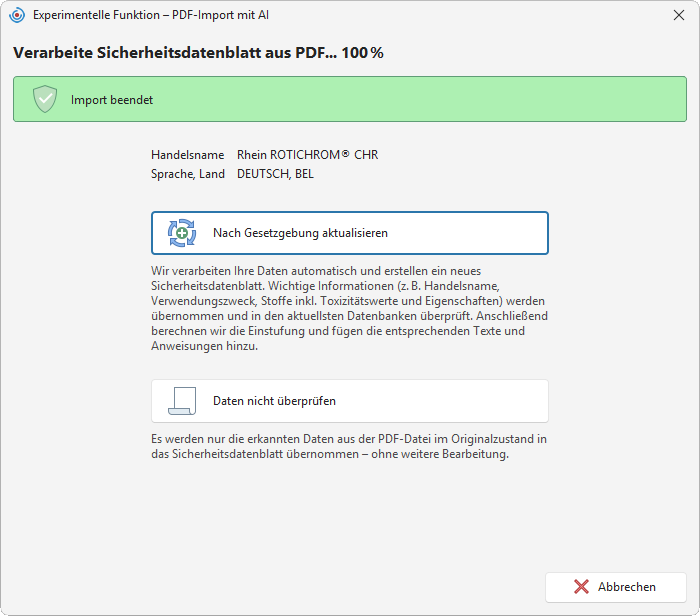This screenshot has height=616, width=700.
Task: Click the application logo in title bar
Action: tap(17, 15)
